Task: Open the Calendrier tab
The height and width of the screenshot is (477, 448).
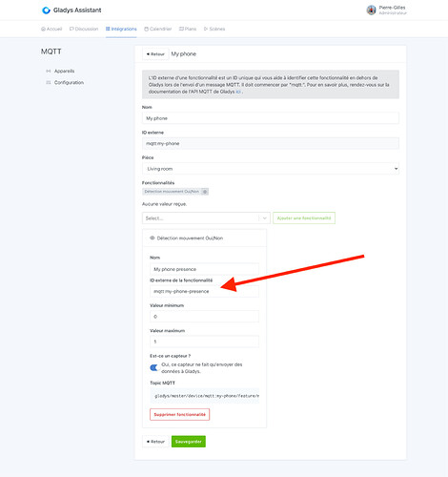Action: (158, 29)
